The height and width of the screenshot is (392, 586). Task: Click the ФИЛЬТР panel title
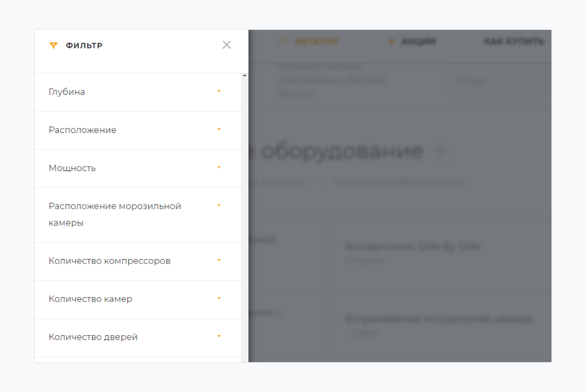[x=84, y=46]
